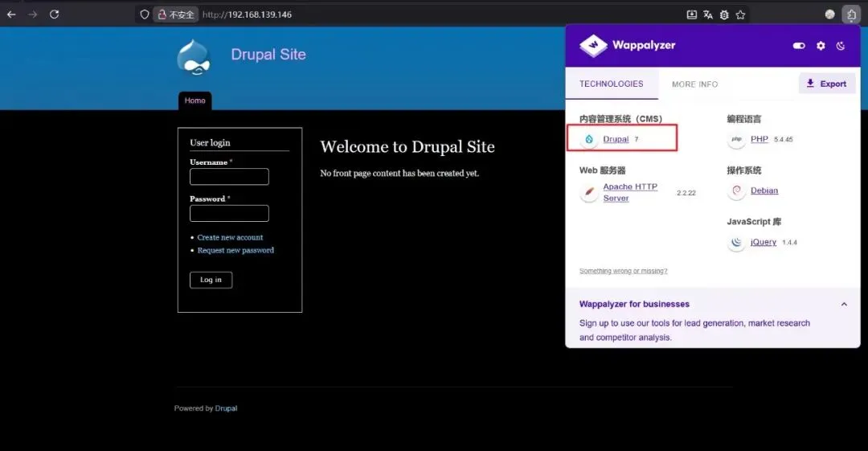Viewport: 868px width, 451px height.
Task: Click the Debian swirl icon
Action: (736, 191)
